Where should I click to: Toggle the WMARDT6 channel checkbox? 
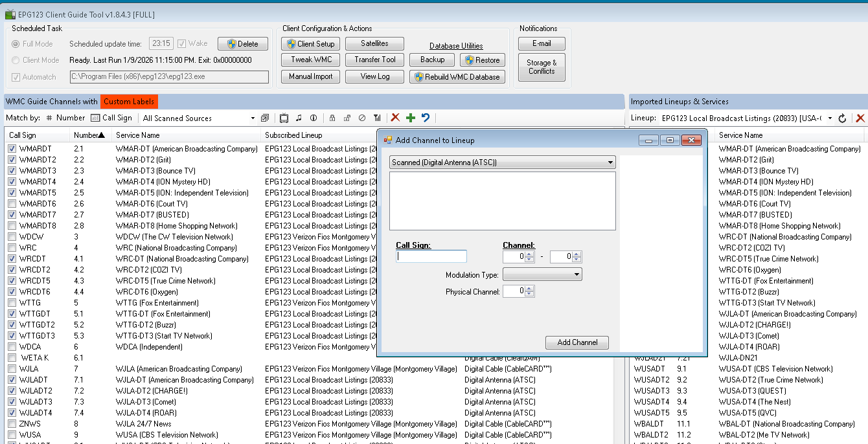click(x=12, y=204)
